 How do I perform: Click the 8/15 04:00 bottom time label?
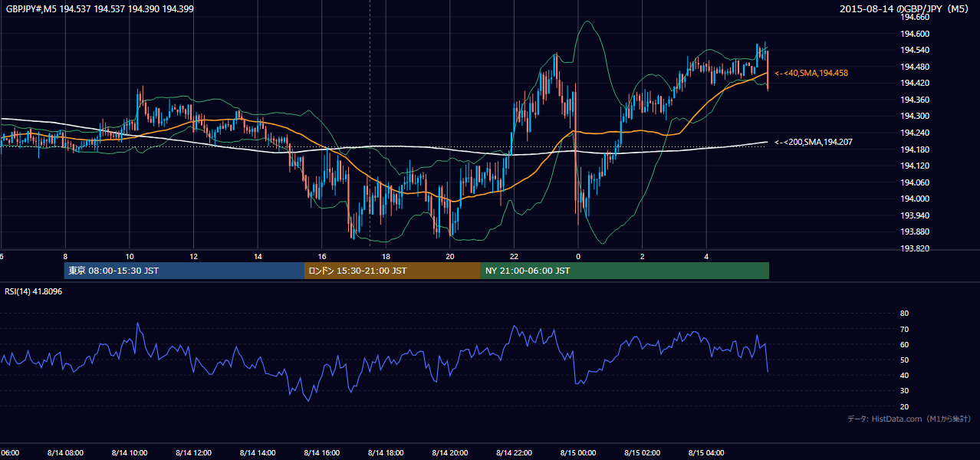707,453
